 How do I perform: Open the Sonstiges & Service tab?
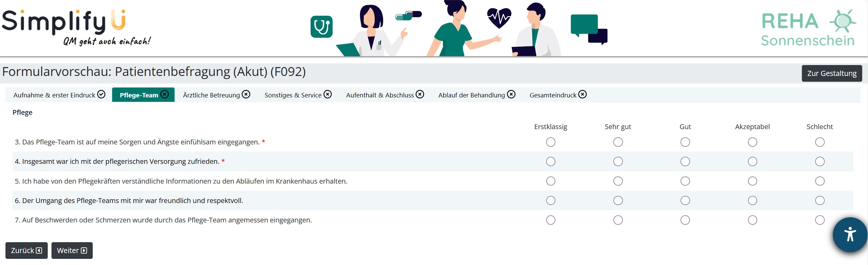pos(293,95)
